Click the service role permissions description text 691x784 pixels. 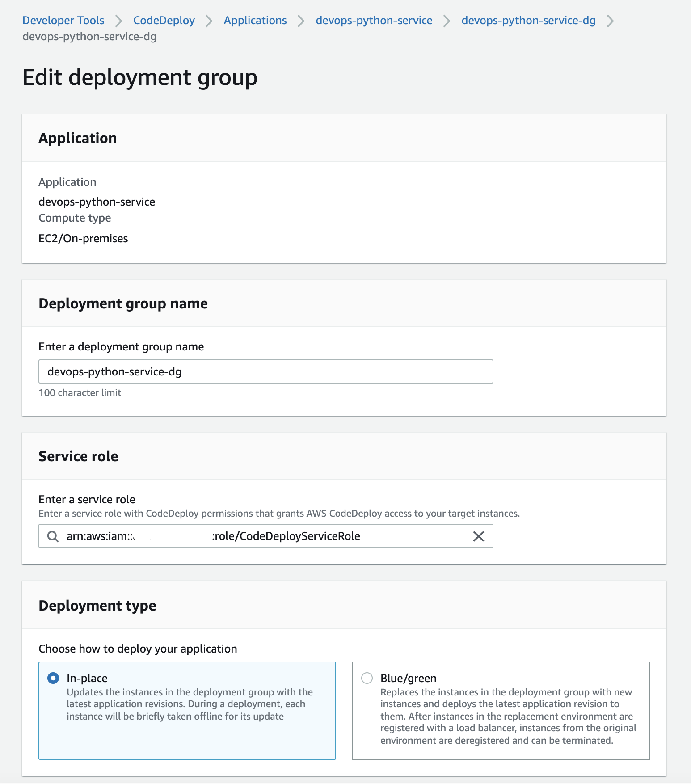click(x=279, y=514)
